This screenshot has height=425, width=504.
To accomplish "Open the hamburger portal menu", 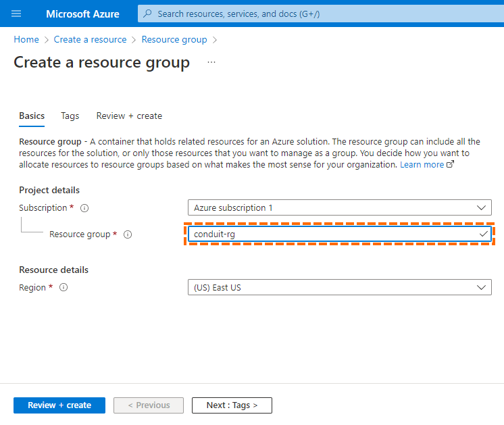I will coord(16,14).
